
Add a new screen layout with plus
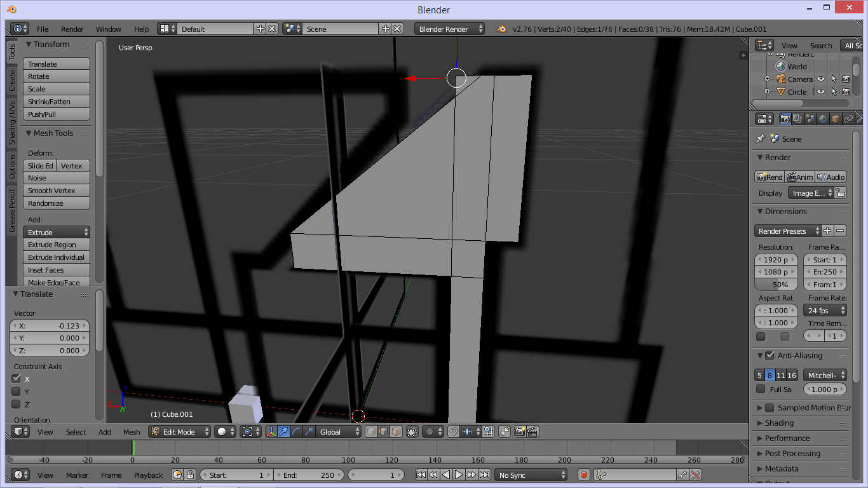tap(260, 29)
